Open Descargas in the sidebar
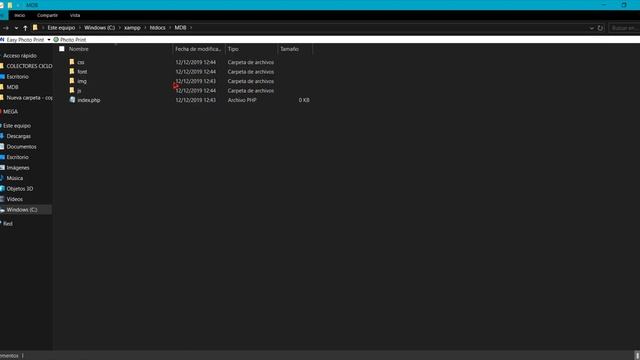The height and width of the screenshot is (360, 640). tap(18, 136)
